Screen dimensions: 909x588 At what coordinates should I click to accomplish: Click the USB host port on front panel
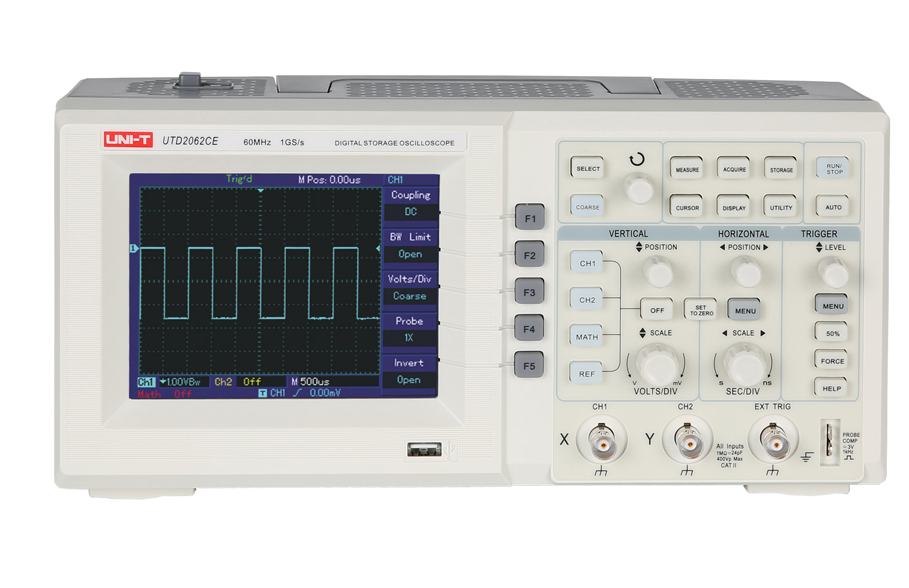coord(424,449)
